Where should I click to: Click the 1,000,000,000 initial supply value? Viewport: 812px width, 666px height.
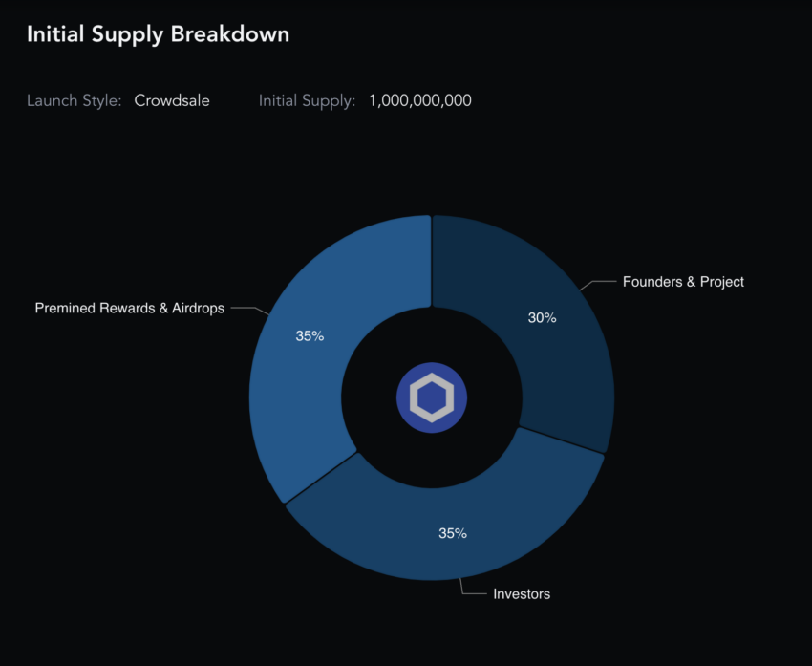tap(420, 100)
